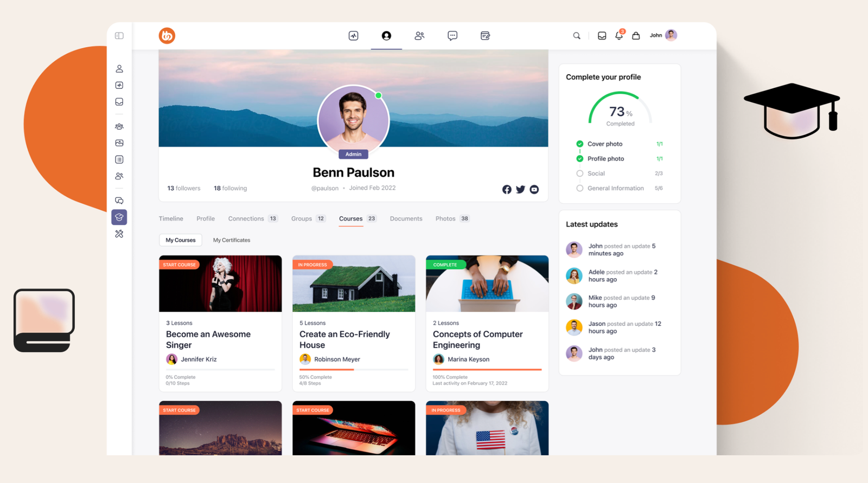Click the search magnifier icon
The width and height of the screenshot is (868, 483).
point(577,36)
